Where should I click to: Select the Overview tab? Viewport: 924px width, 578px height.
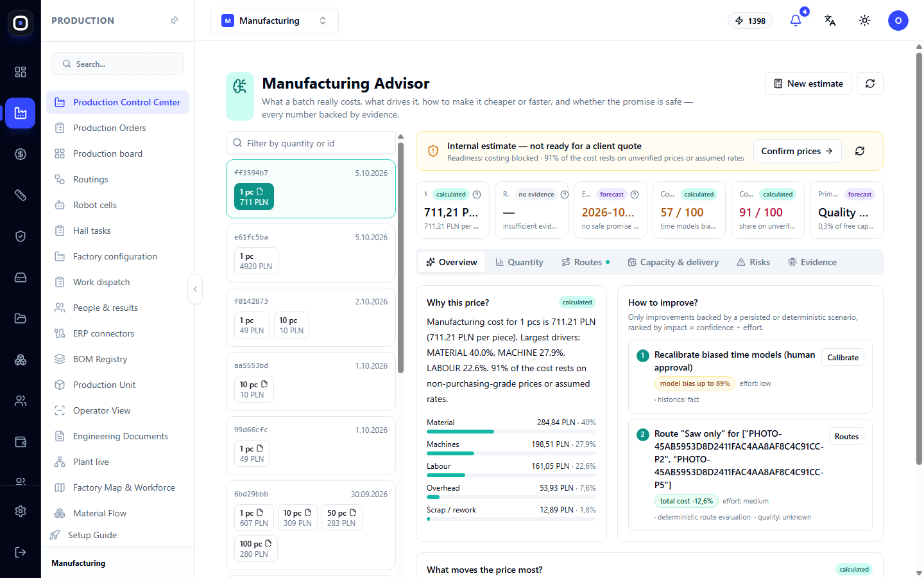(x=452, y=262)
